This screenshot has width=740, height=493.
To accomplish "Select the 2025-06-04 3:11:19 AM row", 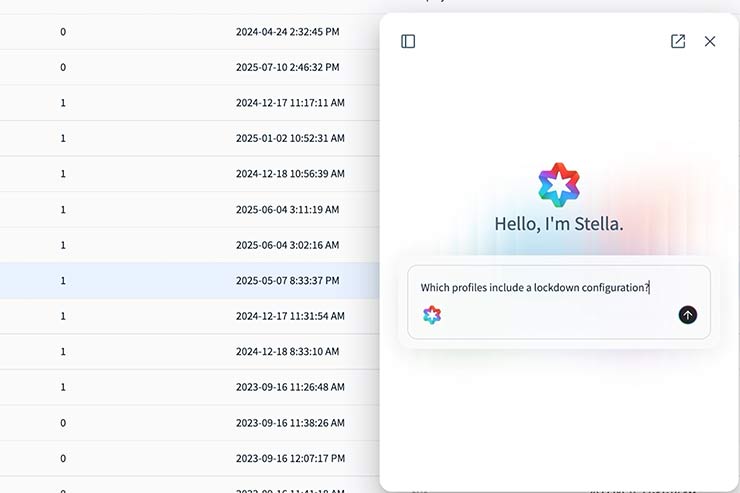I will coord(287,210).
